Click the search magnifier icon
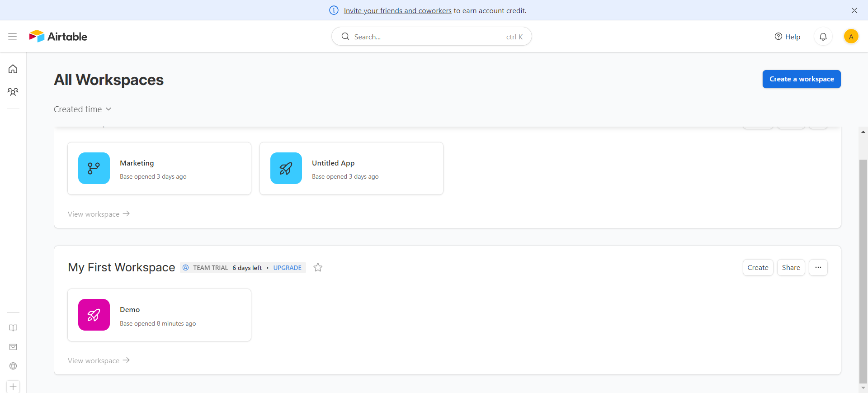Viewport: 868px width, 393px height. (x=345, y=37)
